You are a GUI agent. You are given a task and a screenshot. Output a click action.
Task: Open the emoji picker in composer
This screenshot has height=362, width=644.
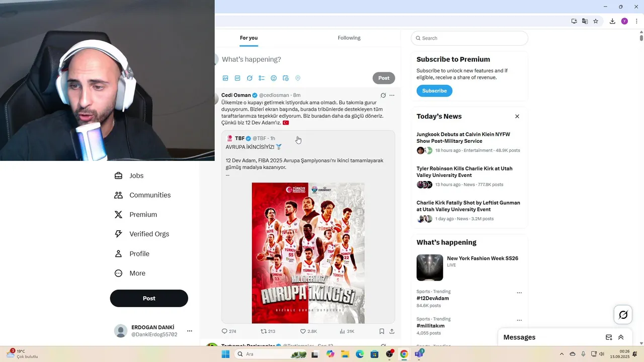274,78
